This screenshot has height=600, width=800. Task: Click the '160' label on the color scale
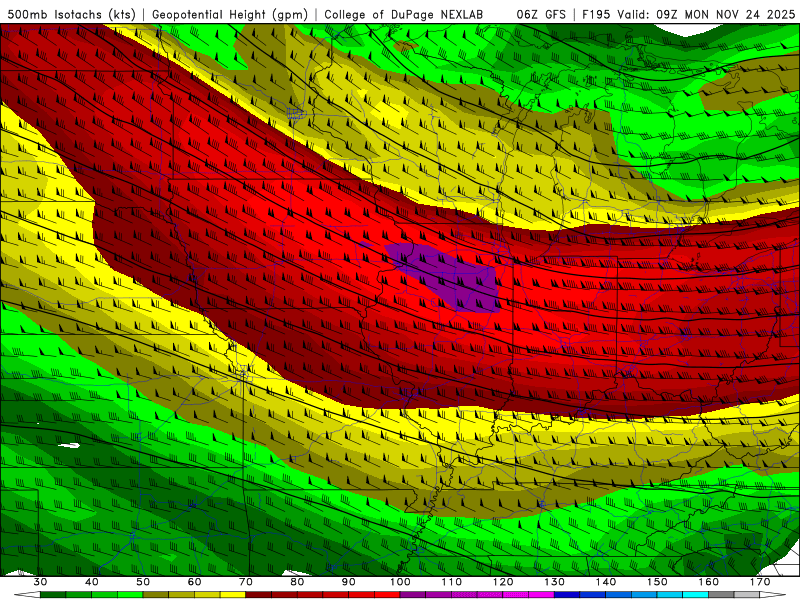(x=709, y=582)
